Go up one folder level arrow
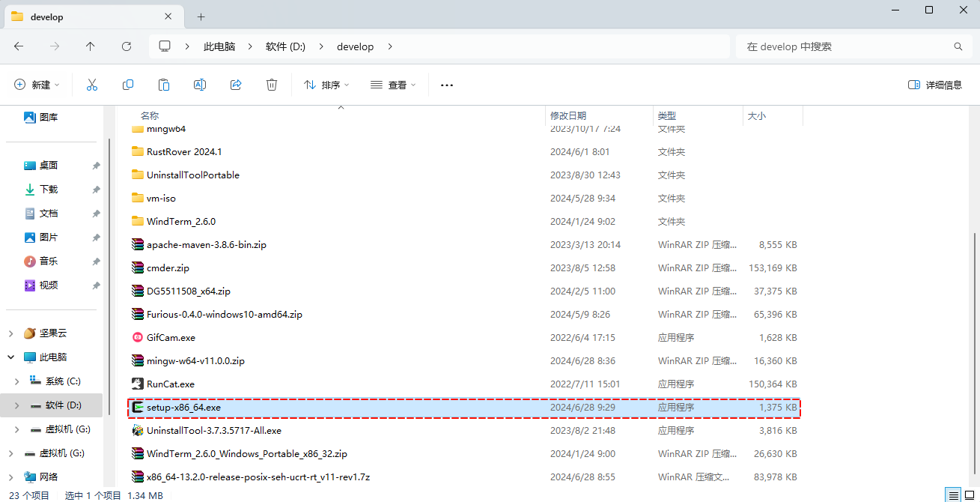 pos(91,46)
